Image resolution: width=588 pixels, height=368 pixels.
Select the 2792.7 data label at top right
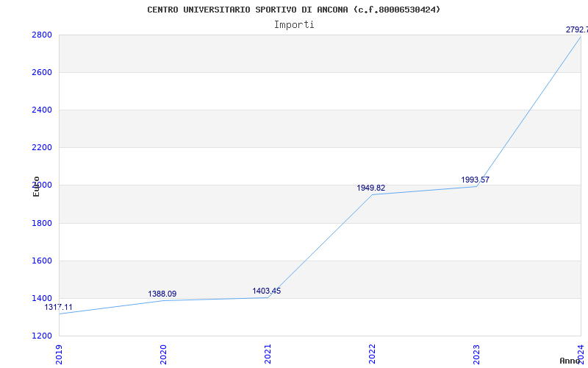coord(577,29)
